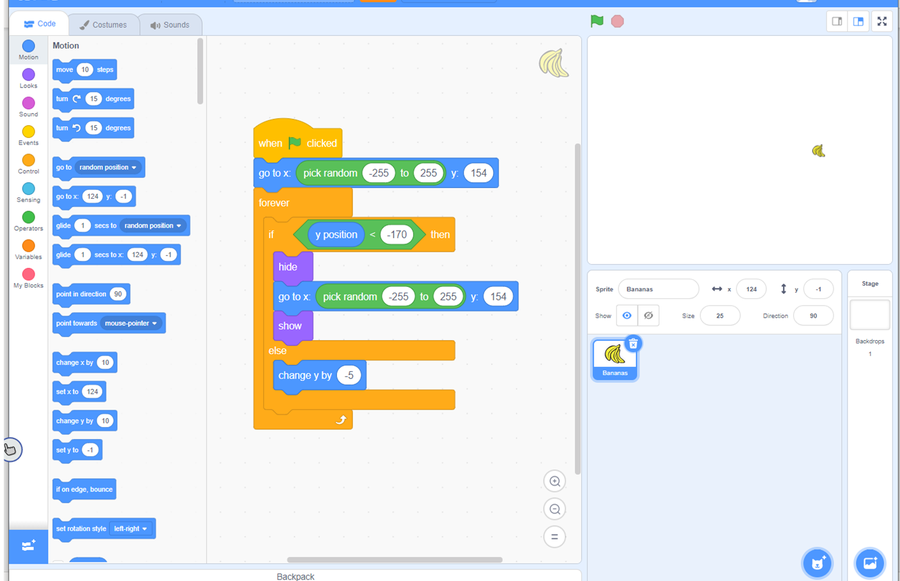
Task: Show the sprite using the eye toggle
Action: (x=627, y=316)
